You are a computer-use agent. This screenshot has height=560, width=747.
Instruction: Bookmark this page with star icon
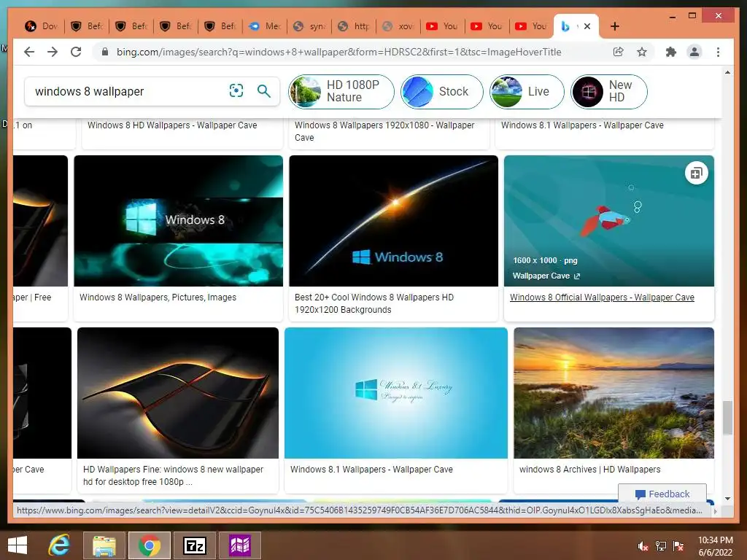642,52
